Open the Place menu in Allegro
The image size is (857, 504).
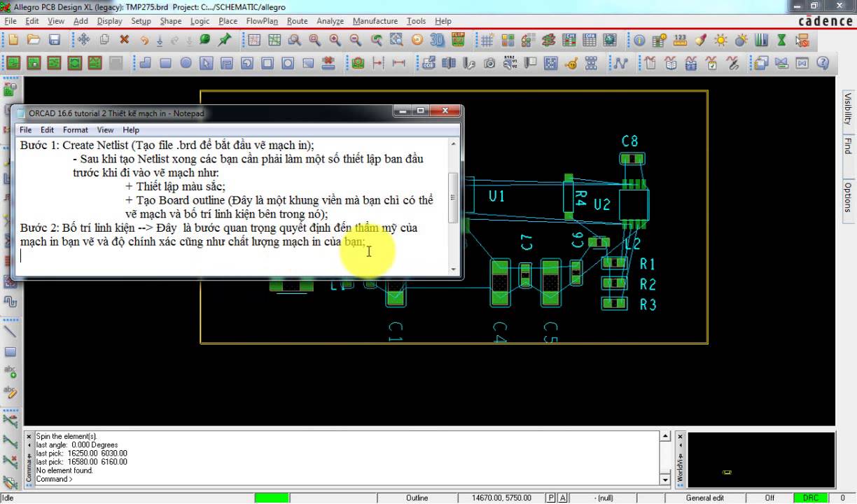tap(228, 21)
